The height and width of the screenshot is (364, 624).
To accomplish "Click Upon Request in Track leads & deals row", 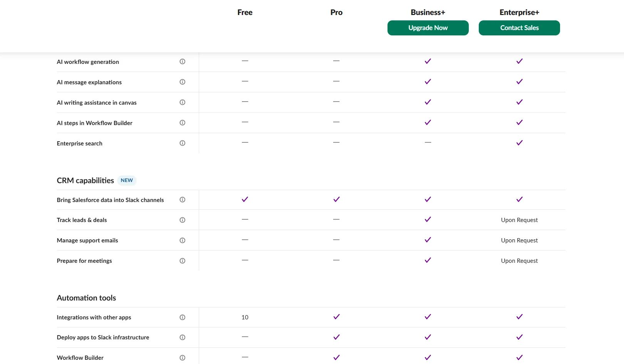I will click(x=519, y=220).
